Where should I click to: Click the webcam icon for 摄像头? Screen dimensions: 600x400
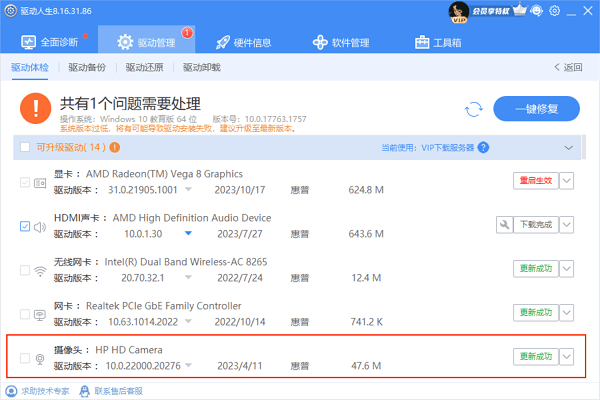40,359
